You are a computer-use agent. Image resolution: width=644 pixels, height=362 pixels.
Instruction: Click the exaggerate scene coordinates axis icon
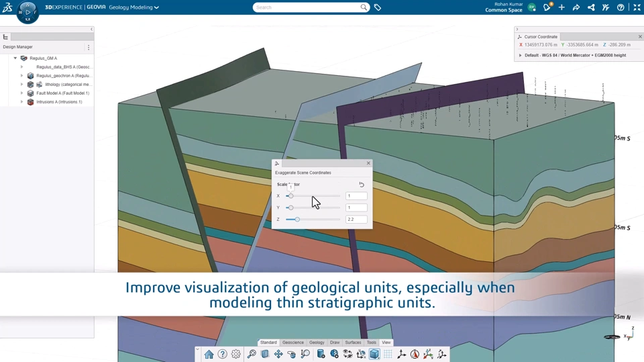pyautogui.click(x=442, y=354)
